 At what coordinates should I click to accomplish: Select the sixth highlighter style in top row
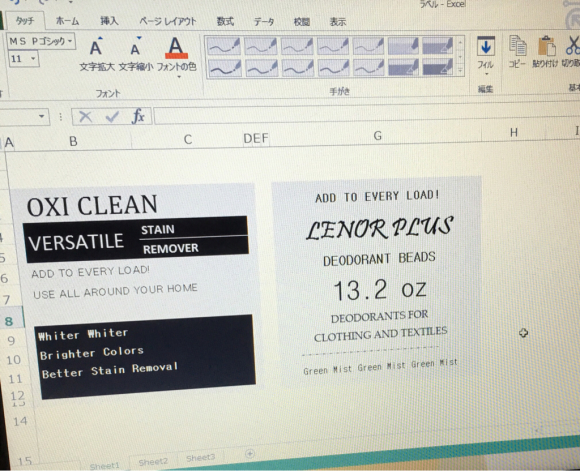point(403,46)
